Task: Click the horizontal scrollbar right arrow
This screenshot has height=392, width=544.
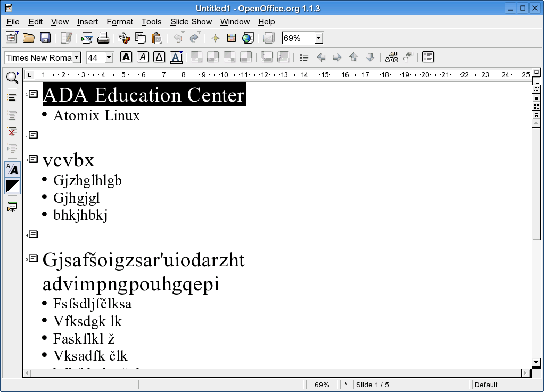Action: (x=525, y=373)
